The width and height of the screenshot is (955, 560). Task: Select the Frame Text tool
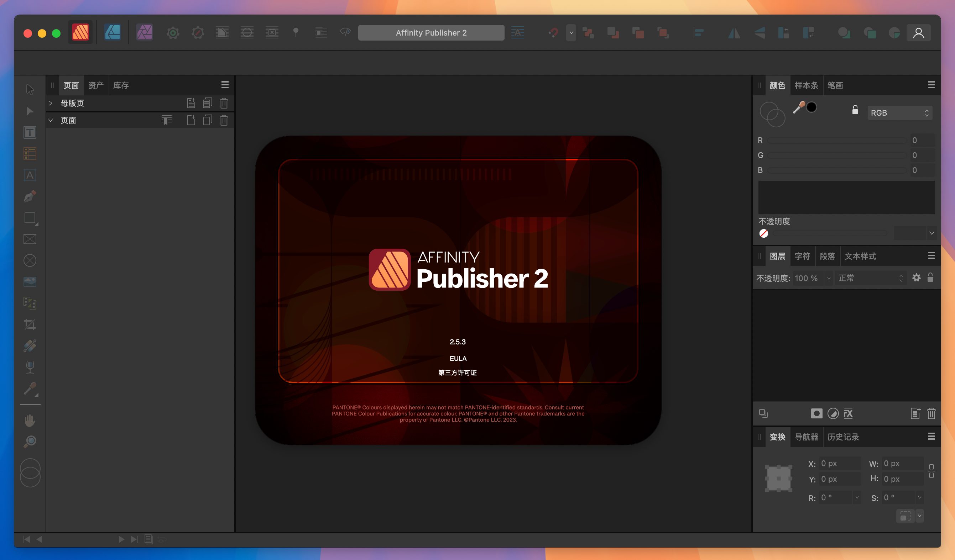30,132
